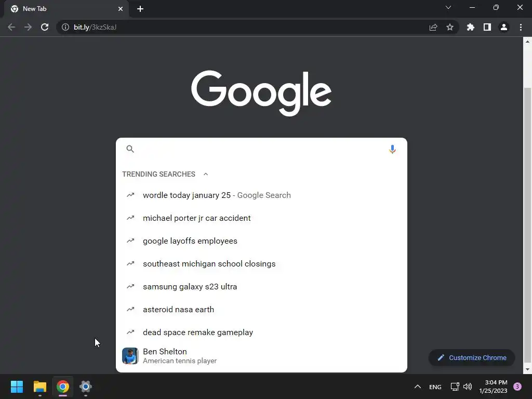The height and width of the screenshot is (399, 532).
Task: Collapse the Trending Searches section
Action: click(x=206, y=174)
